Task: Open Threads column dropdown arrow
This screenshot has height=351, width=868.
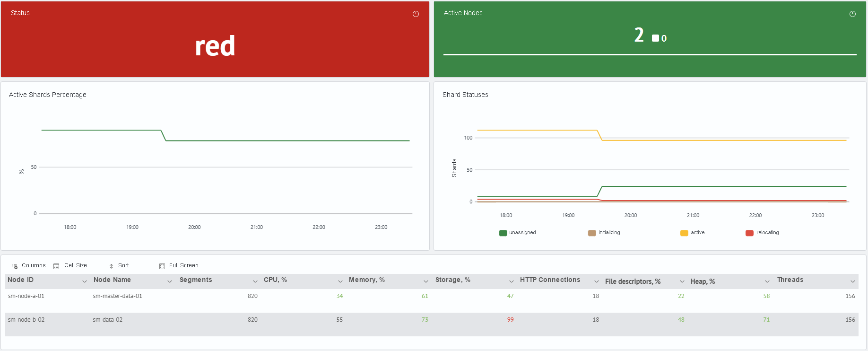Action: (x=853, y=281)
